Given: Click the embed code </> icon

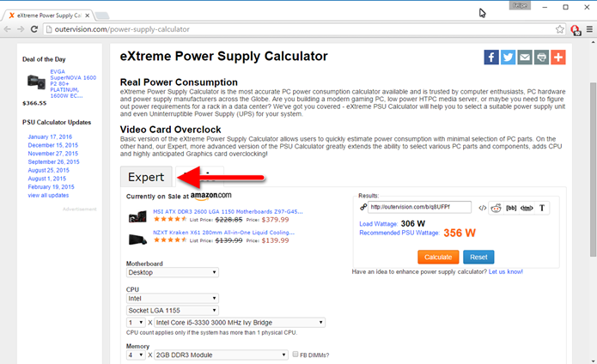Looking at the screenshot, I should (483, 208).
